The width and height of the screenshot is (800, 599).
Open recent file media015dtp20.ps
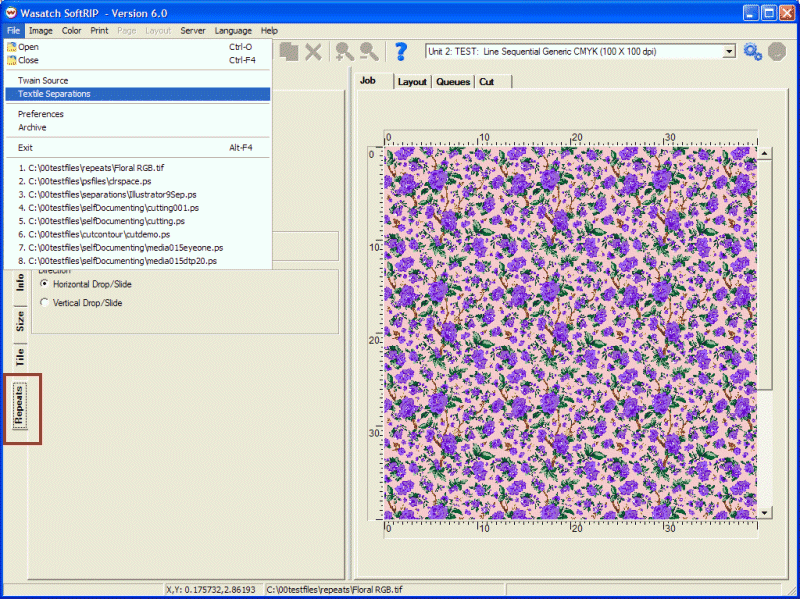(x=138, y=261)
